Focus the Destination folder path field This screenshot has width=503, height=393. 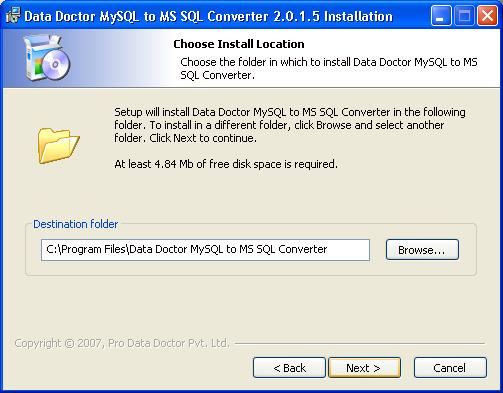click(x=205, y=250)
